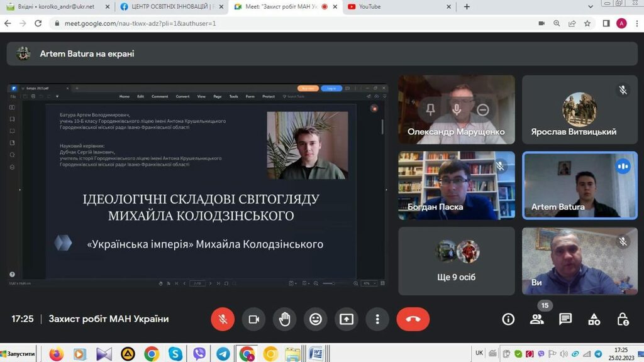Screen dimensions: 644x362
Task: Remove Олександр Марущенко using minus icon
Action: point(483,109)
